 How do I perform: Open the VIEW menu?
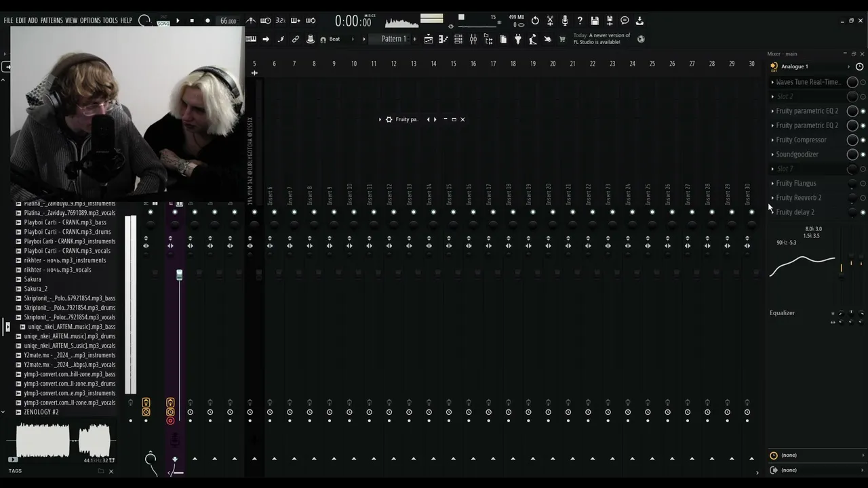pyautogui.click(x=71, y=21)
